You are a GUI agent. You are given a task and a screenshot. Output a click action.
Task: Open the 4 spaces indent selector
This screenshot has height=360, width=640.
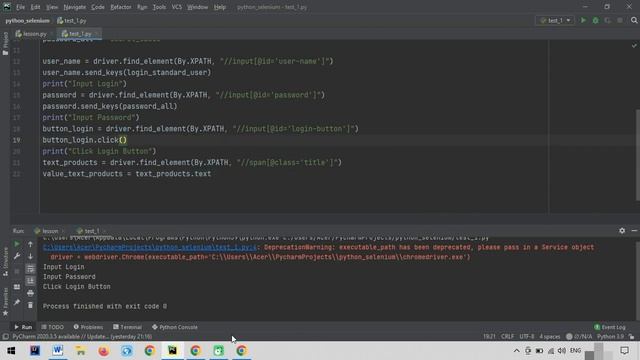(x=550, y=337)
